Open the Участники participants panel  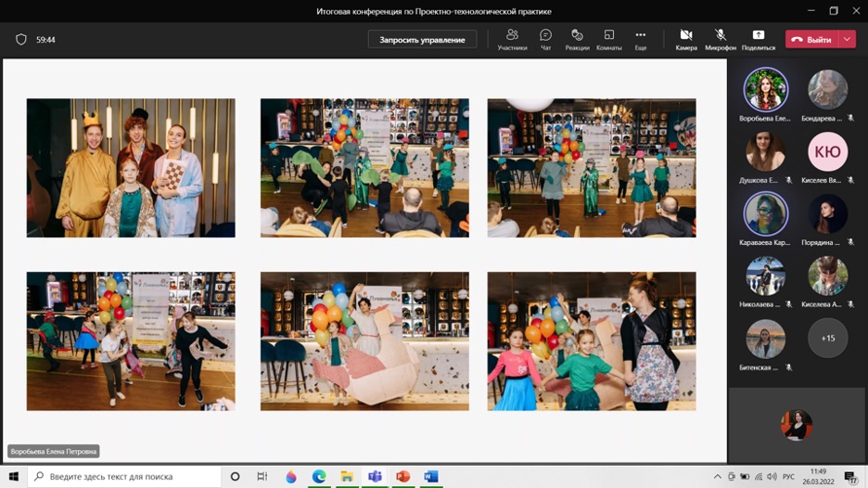[x=512, y=39]
